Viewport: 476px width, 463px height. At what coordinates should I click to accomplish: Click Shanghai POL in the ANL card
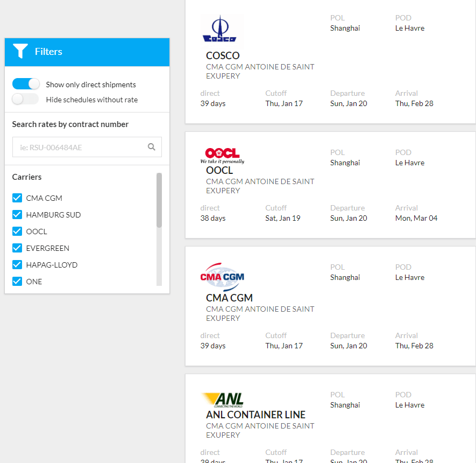345,405
